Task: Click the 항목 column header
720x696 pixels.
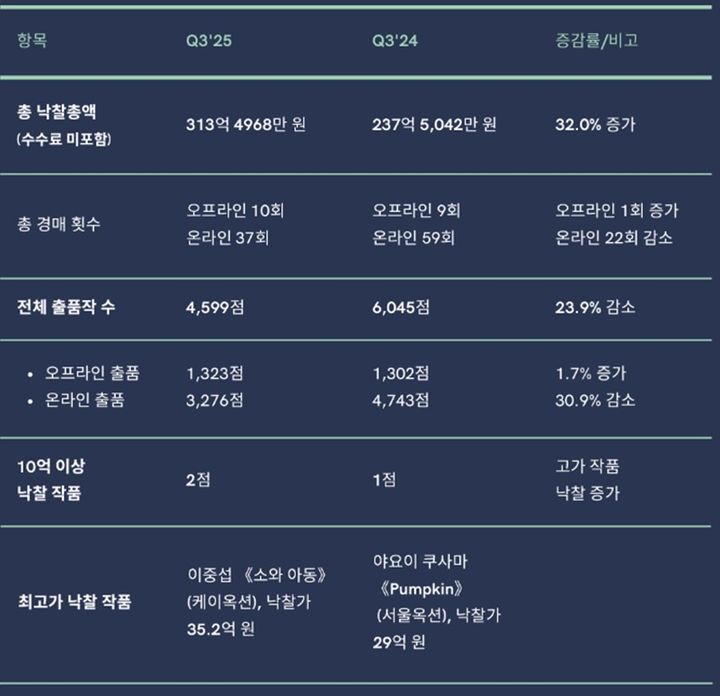Action: click(x=32, y=41)
